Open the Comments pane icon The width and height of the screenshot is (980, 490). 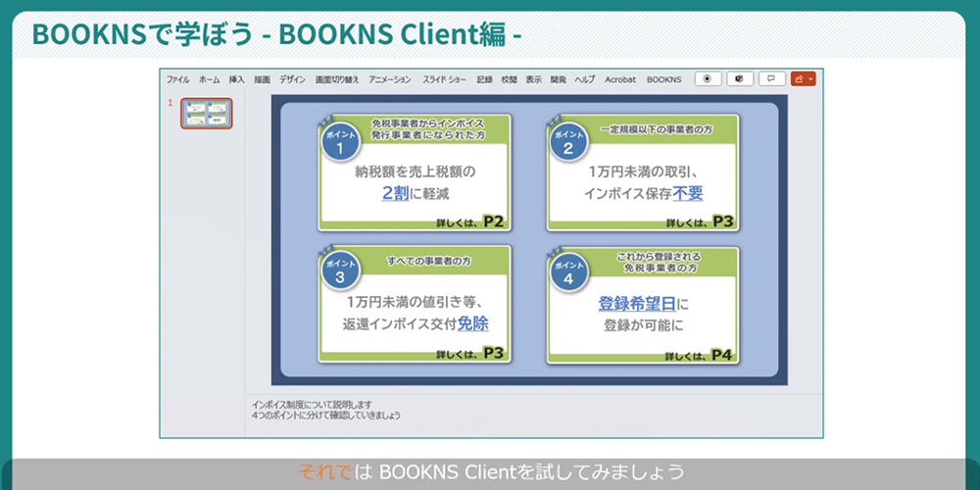(772, 79)
